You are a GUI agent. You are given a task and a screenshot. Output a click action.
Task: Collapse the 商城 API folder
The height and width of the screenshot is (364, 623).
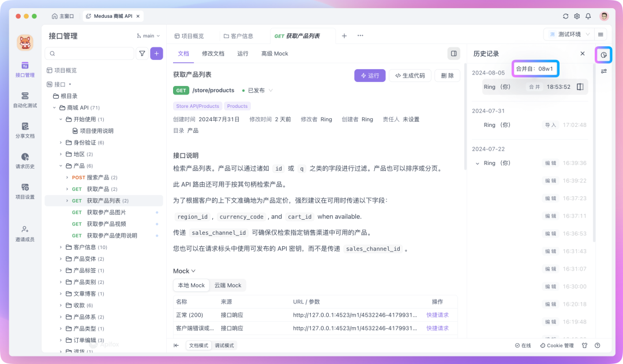click(54, 108)
